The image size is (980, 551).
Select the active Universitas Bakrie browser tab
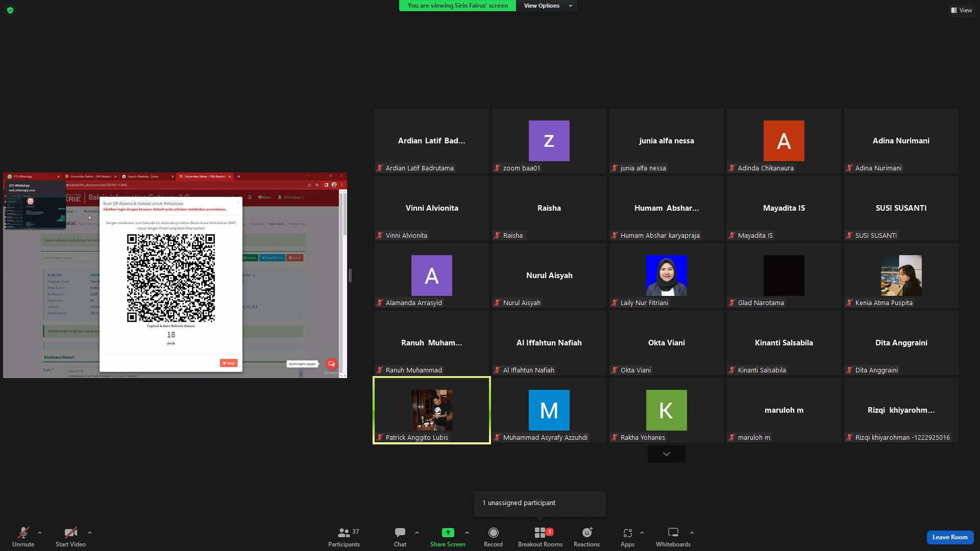coord(204,177)
